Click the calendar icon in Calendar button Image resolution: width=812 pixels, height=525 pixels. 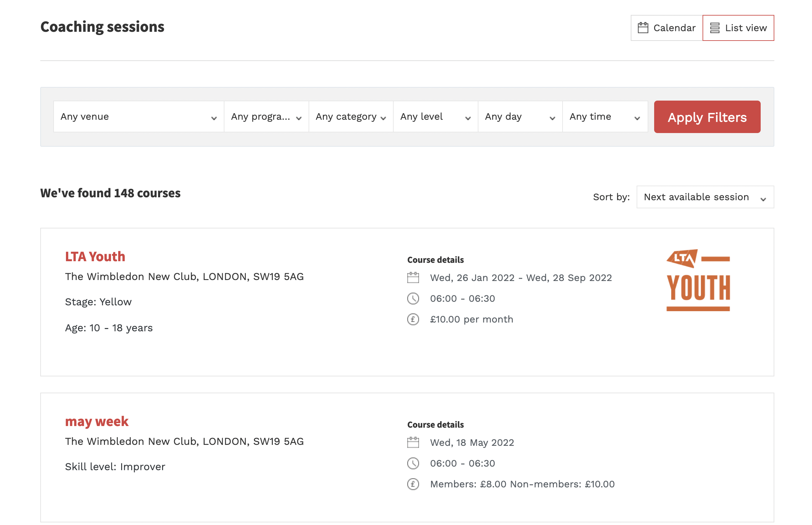pos(643,28)
